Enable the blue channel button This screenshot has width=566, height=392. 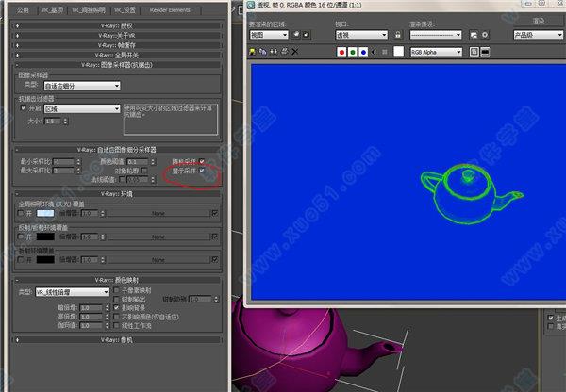point(363,52)
